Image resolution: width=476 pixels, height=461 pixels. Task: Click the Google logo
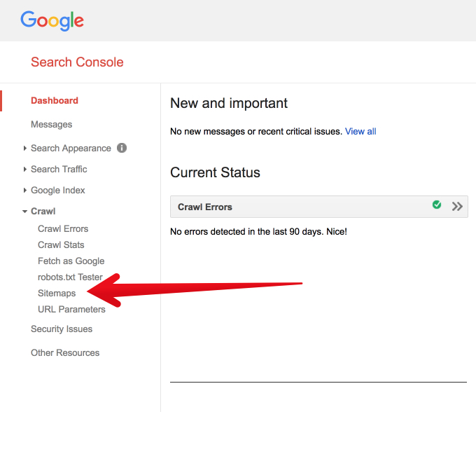(x=52, y=20)
